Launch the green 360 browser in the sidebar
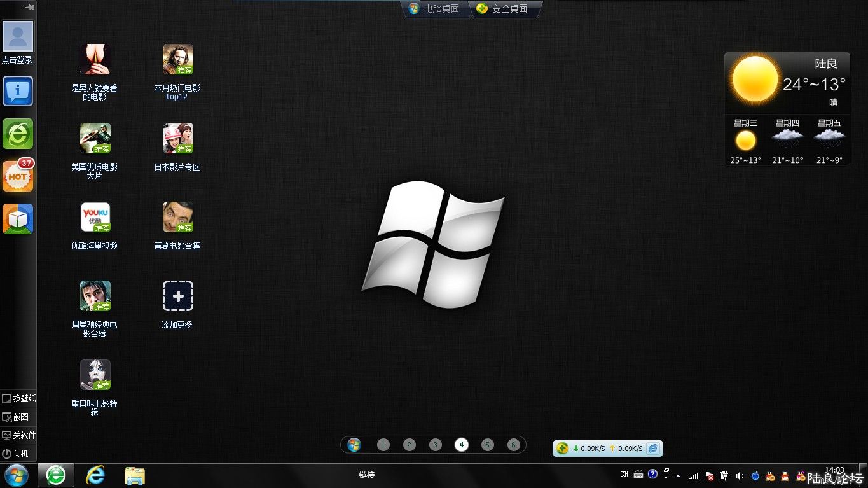Screen dimensions: 868x488 pyautogui.click(x=18, y=134)
